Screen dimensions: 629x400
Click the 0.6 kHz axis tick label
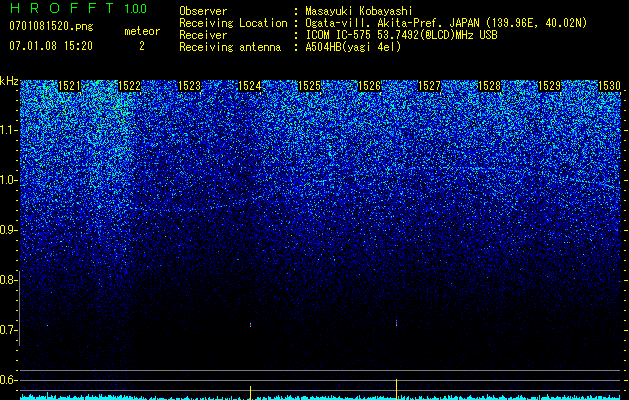8,380
